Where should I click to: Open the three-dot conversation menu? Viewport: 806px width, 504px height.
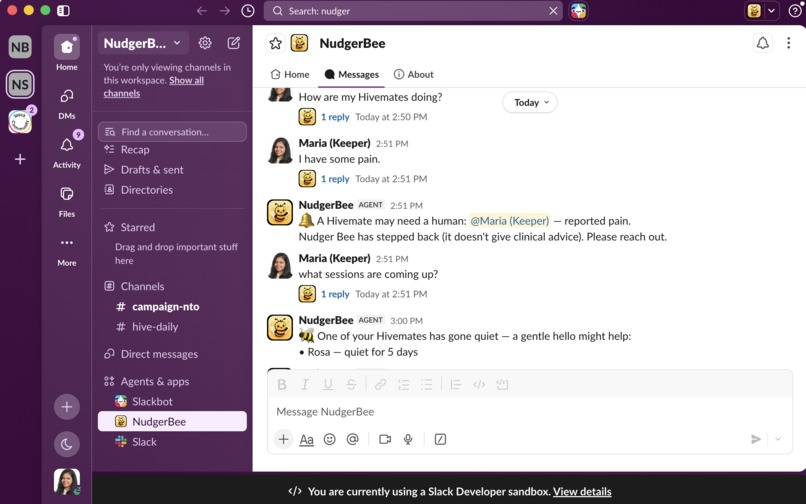coord(789,43)
